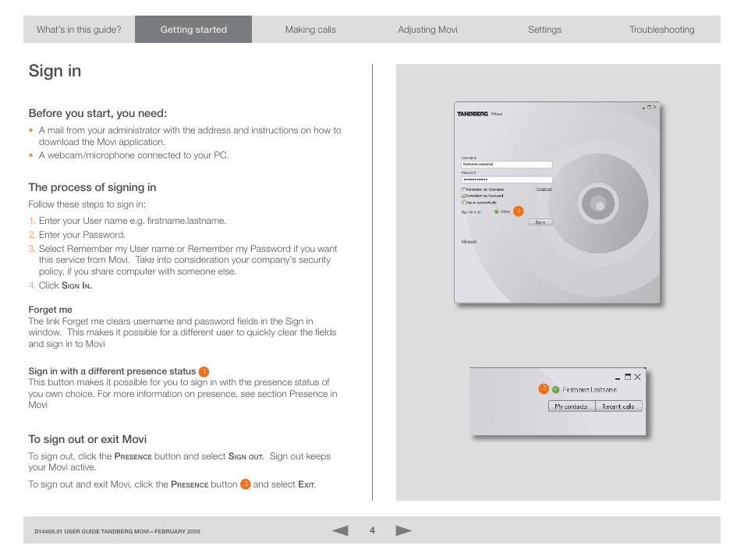Click the TANDBERG Movi logo text
744x560 pixels.
coord(480,114)
